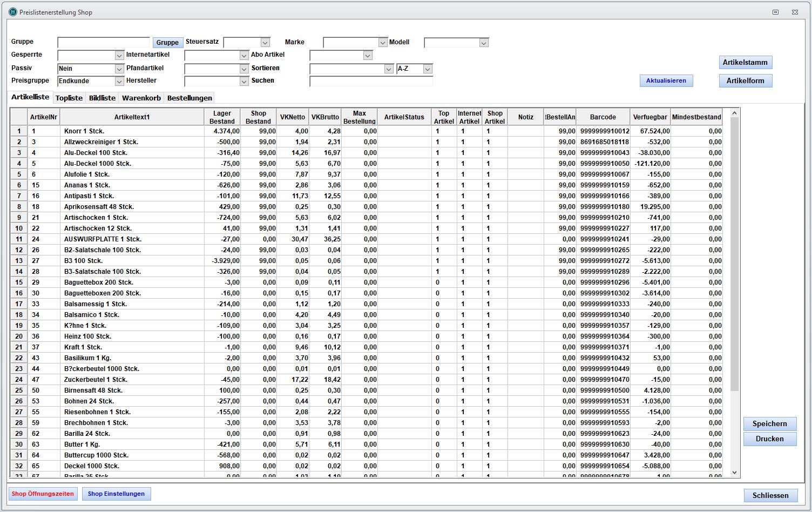Viewport: 812px width, 512px height.
Task: Open Artikelstamm
Action: tap(745, 63)
